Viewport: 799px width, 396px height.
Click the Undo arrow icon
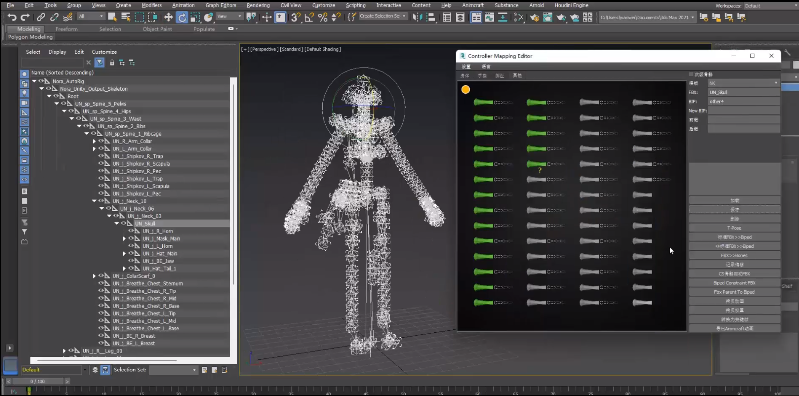coord(12,17)
